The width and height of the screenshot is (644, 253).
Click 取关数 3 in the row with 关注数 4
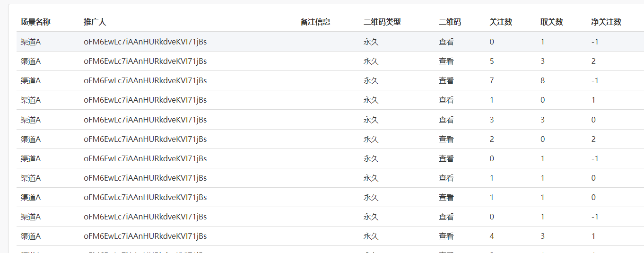click(x=543, y=236)
